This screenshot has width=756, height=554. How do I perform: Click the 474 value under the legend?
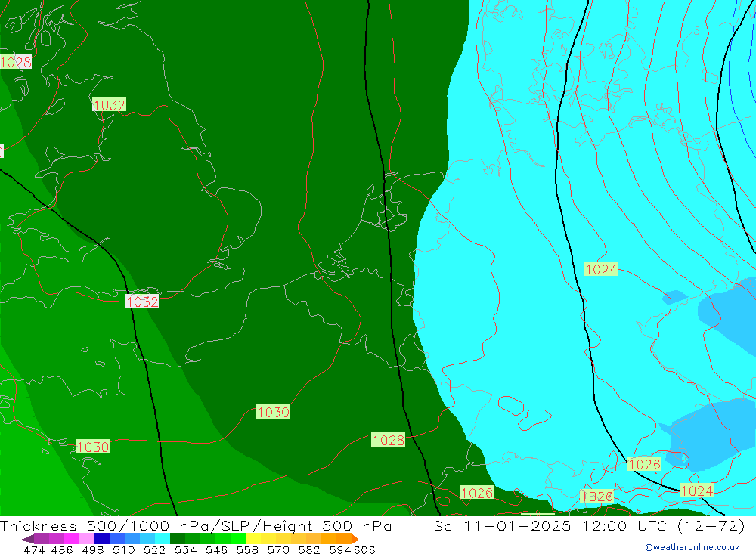point(34,549)
